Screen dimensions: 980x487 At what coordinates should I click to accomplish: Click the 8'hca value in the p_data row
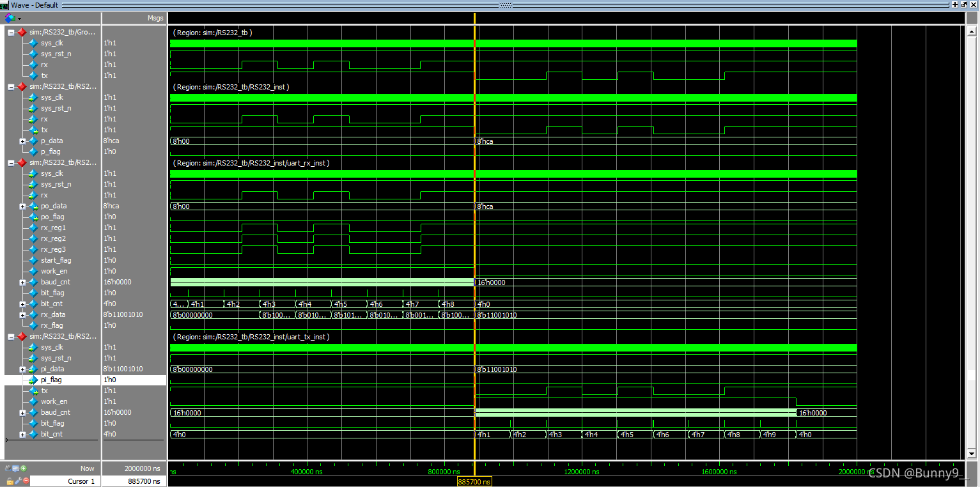tap(111, 141)
